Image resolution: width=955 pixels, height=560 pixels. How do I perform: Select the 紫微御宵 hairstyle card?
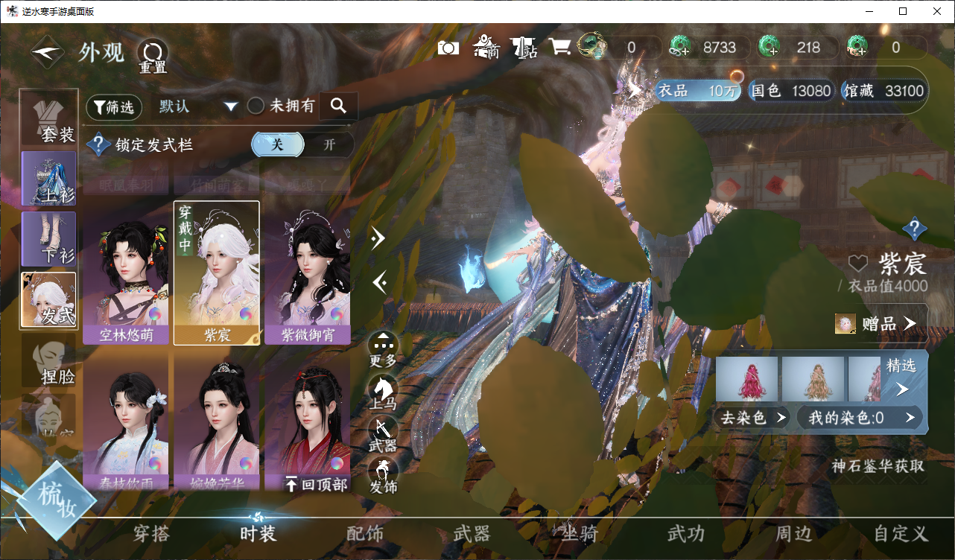308,273
